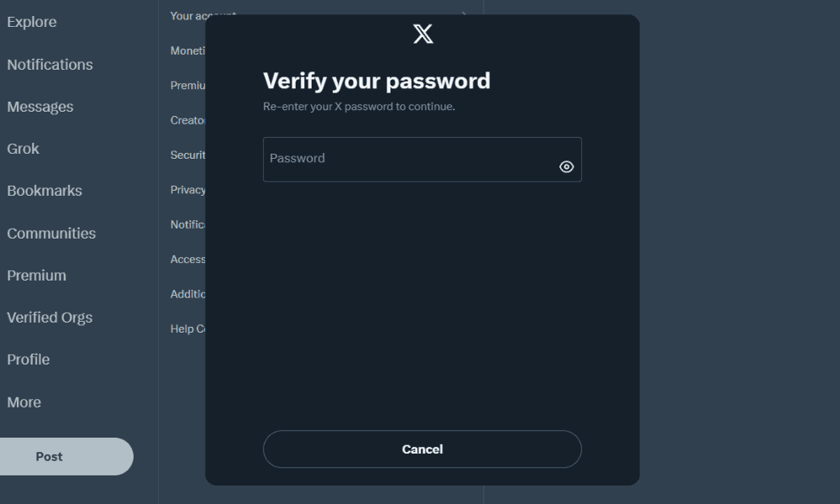
Task: Go to Profile in the sidebar
Action: [x=29, y=360]
